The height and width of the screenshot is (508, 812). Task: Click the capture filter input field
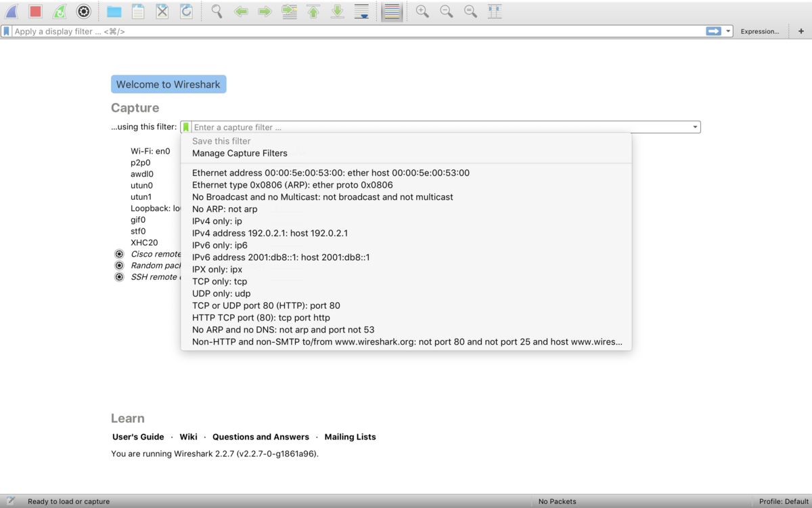coord(440,127)
